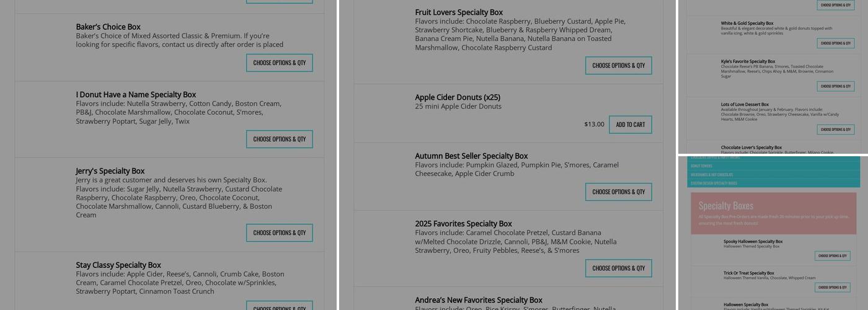Choose options for Spooky Halloween Specialty Box
Screen dimensions: 868x310
click(832, 255)
